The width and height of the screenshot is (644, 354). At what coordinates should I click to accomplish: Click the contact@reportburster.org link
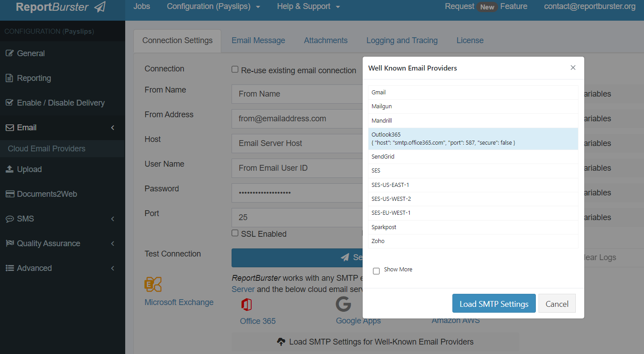[590, 6]
